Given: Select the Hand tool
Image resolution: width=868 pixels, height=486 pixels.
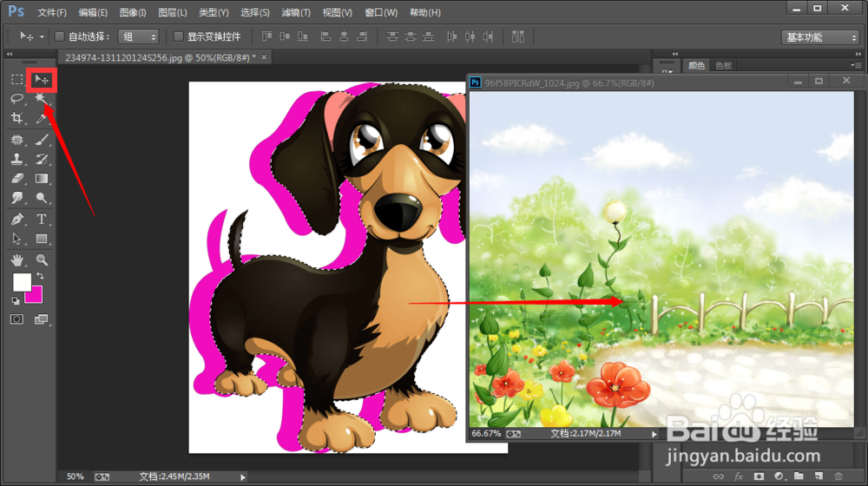Looking at the screenshot, I should [x=17, y=259].
